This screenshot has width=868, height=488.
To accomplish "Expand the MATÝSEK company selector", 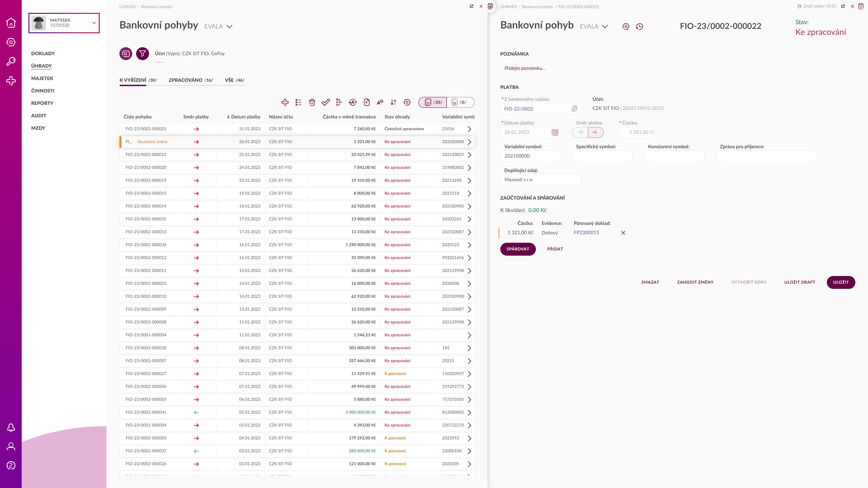I will click(x=64, y=23).
